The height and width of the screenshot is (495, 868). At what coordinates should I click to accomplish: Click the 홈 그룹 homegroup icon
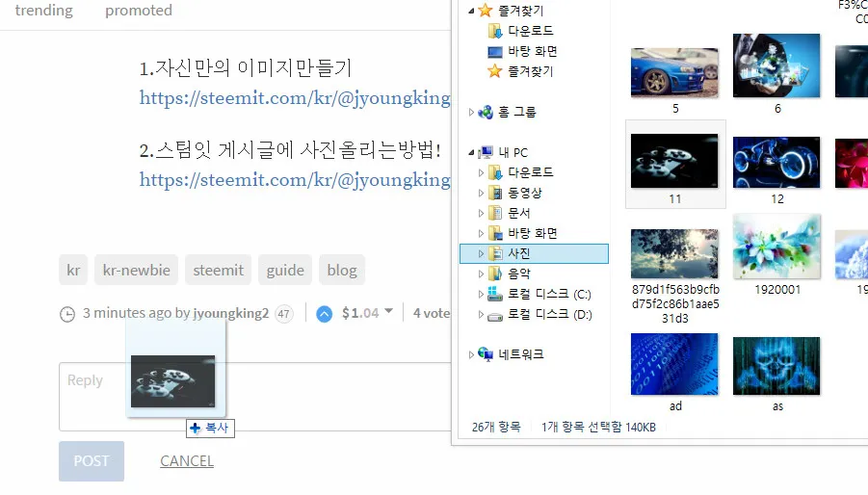(x=486, y=112)
